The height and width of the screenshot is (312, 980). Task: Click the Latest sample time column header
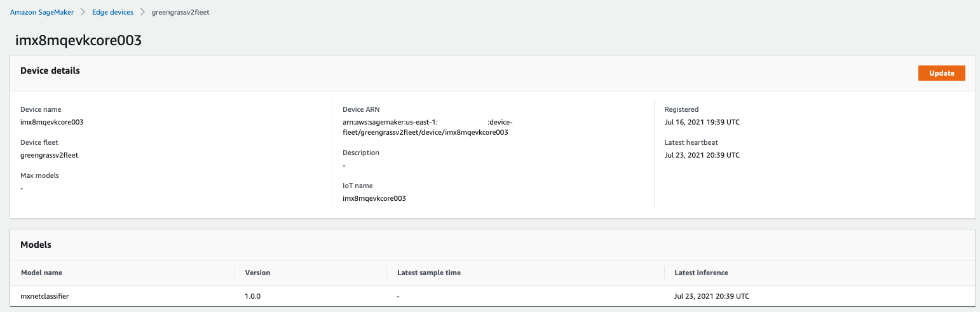coord(429,273)
